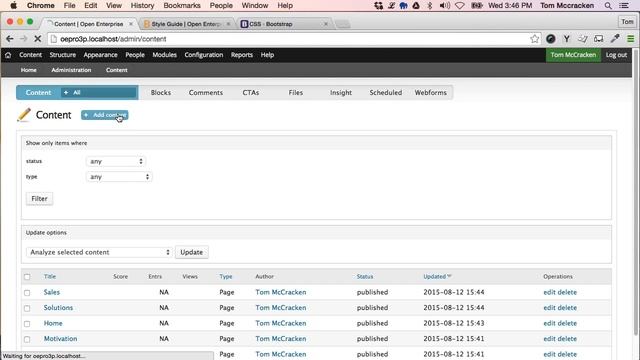Click the pencil icon beside the Content heading
The height and width of the screenshot is (360, 640).
click(24, 115)
